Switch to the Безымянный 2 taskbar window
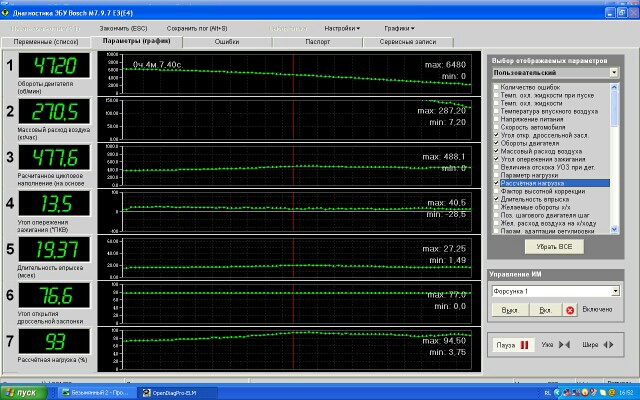The image size is (640, 400). pyautogui.click(x=95, y=393)
